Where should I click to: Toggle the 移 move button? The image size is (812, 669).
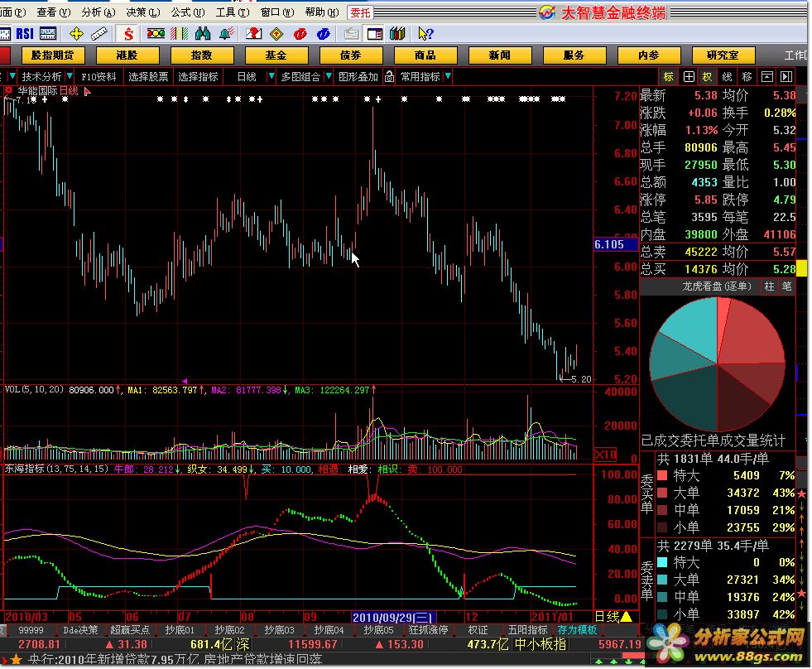[747, 77]
